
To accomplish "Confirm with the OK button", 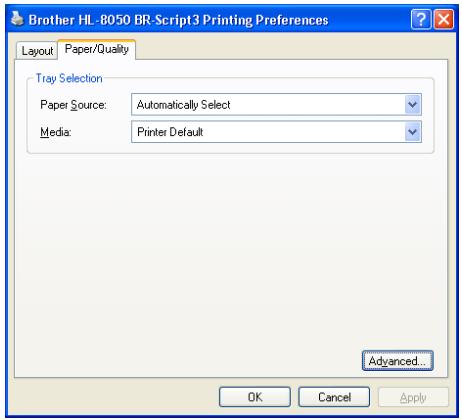I will click(x=255, y=397).
